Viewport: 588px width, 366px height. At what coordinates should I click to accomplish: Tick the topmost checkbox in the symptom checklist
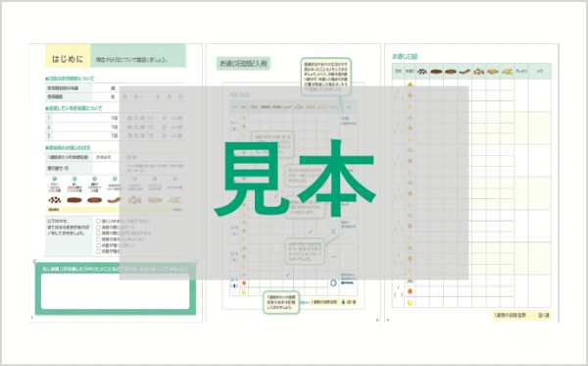click(98, 222)
